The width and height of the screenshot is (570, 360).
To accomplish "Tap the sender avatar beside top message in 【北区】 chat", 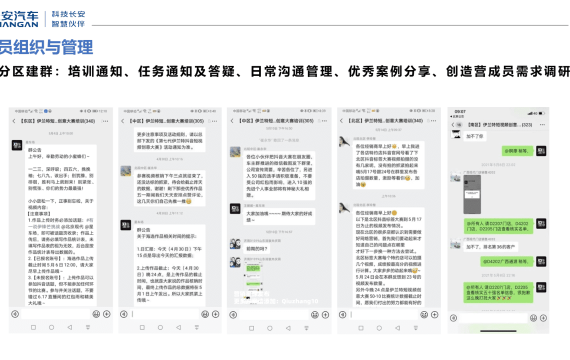I will pos(344,142).
